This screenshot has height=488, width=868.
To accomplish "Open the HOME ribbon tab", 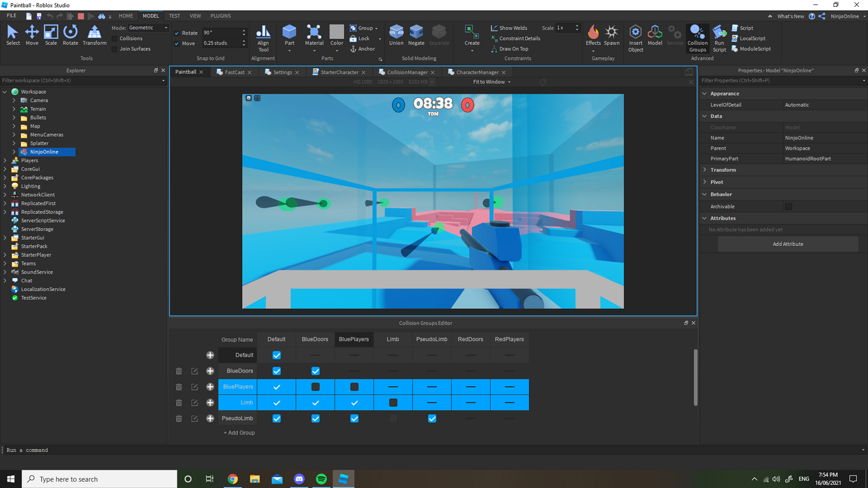I will point(126,16).
